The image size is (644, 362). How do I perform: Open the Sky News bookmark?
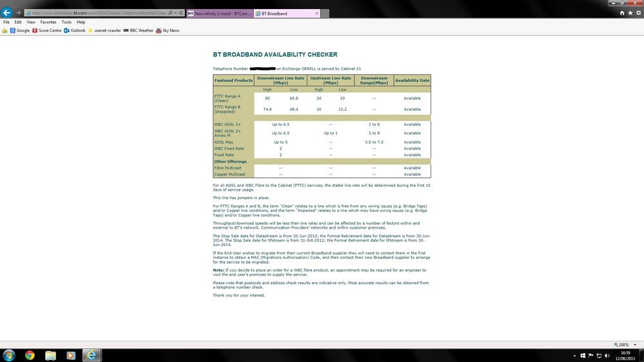coord(168,31)
